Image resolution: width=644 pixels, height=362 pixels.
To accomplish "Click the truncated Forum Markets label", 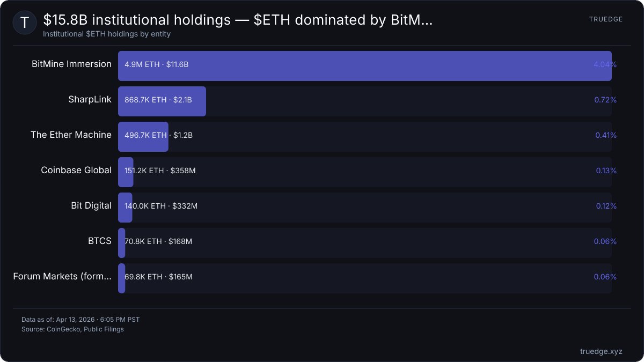I will (62, 277).
